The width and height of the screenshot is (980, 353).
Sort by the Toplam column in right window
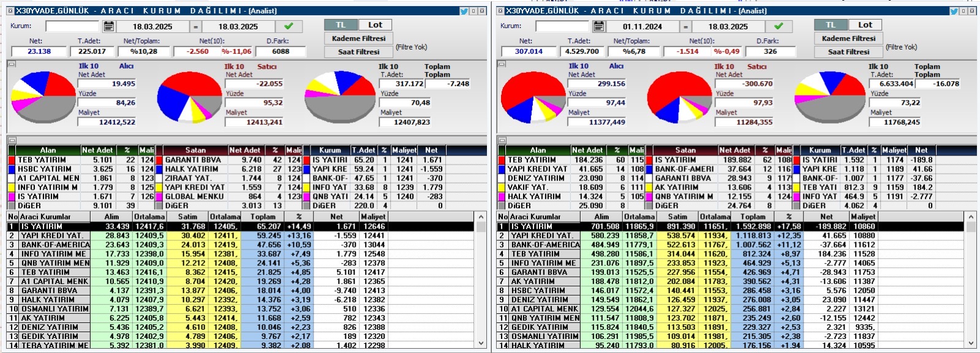(753, 217)
